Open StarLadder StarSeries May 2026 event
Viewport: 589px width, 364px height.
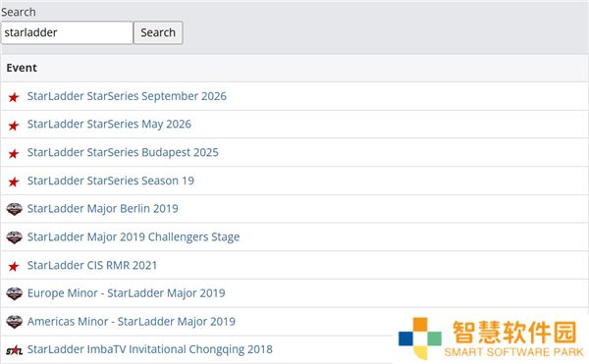point(109,125)
